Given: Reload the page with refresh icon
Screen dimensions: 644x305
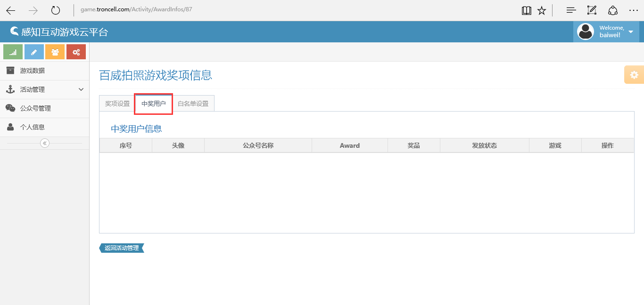Looking at the screenshot, I should (x=56, y=10).
